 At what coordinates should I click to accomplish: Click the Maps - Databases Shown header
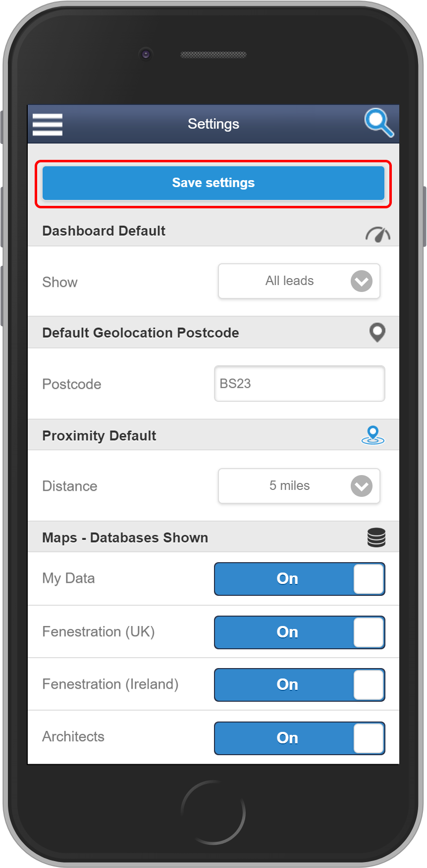(x=125, y=537)
